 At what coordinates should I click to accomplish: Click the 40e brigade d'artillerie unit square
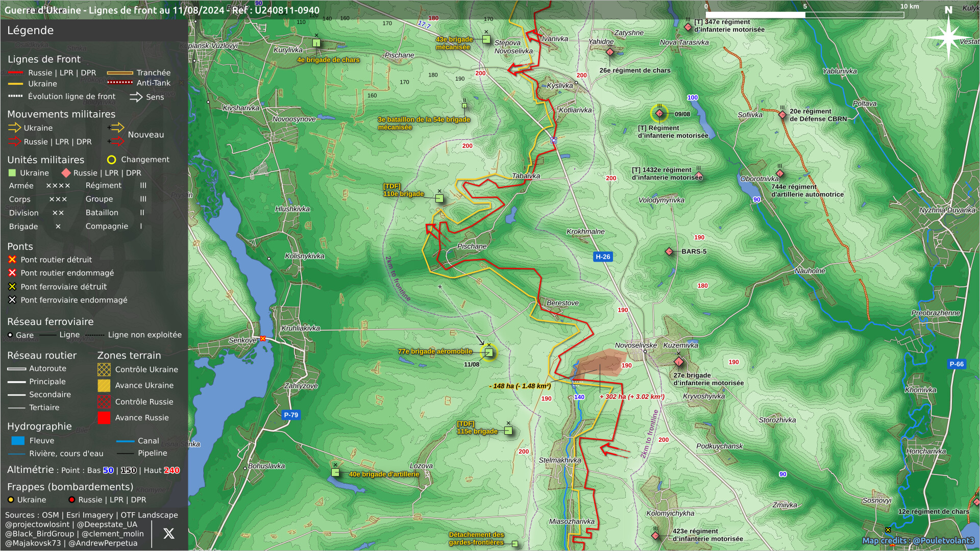click(x=335, y=472)
